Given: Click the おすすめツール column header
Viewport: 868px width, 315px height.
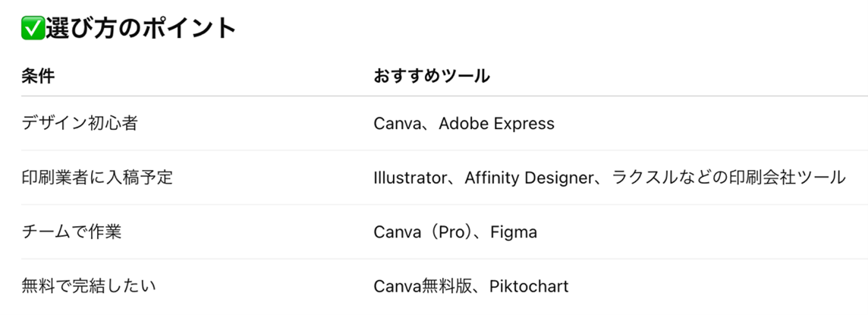Looking at the screenshot, I should coord(431,76).
